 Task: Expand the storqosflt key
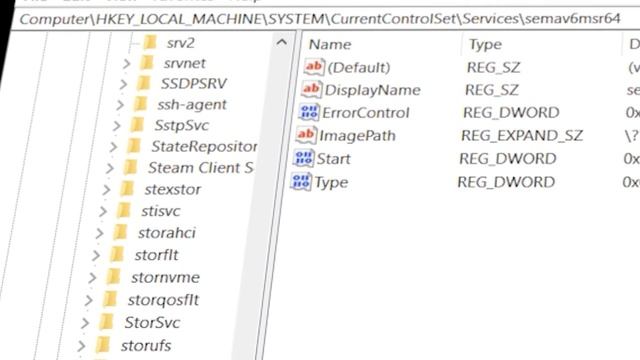click(89, 300)
